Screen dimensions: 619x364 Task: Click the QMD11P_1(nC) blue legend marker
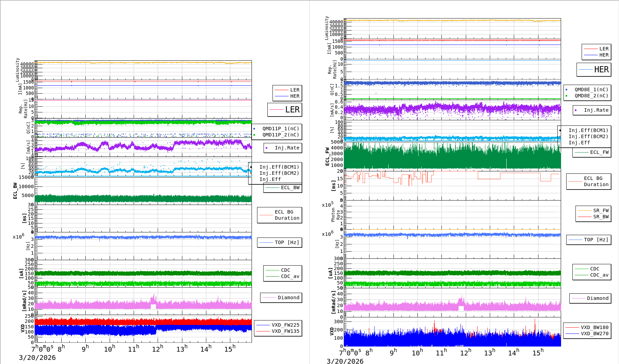(x=254, y=129)
